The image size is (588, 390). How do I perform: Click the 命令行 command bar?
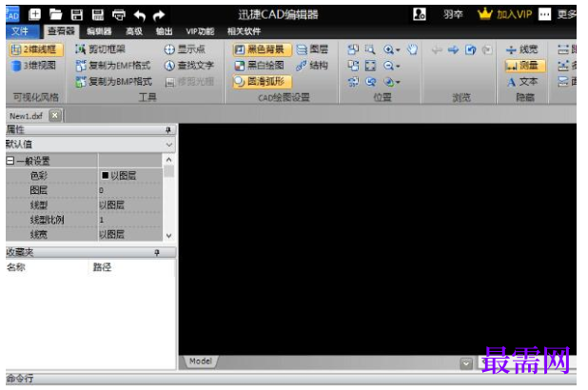point(291,379)
